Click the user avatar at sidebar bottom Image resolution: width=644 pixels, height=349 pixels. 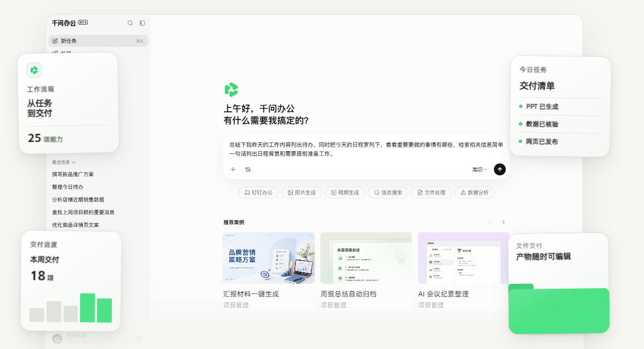click(x=57, y=339)
